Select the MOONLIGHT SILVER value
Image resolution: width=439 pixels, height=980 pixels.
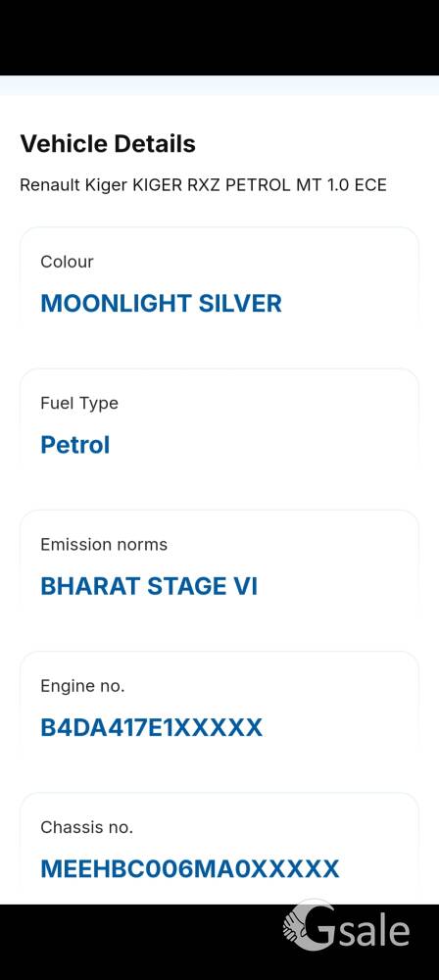[162, 303]
